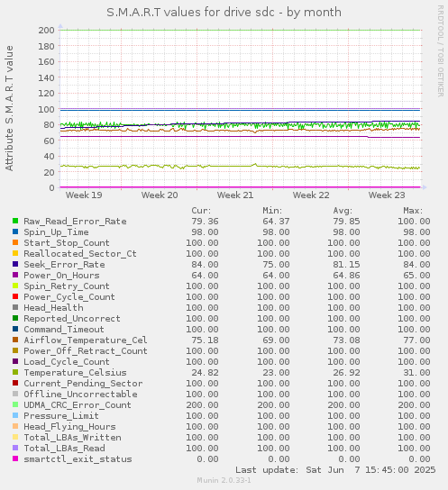This screenshot has width=448, height=490.
Task: Click the Total_LBAs_Written legend label
Action: [72, 437]
